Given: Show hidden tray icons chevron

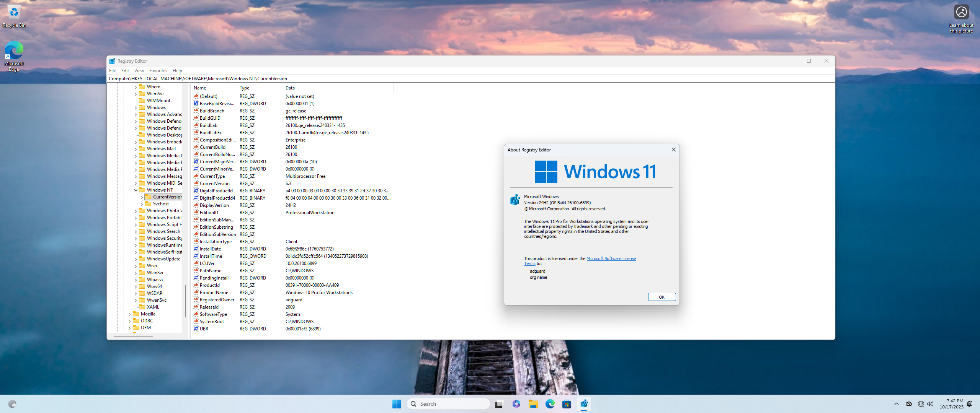Looking at the screenshot, I should [x=896, y=404].
